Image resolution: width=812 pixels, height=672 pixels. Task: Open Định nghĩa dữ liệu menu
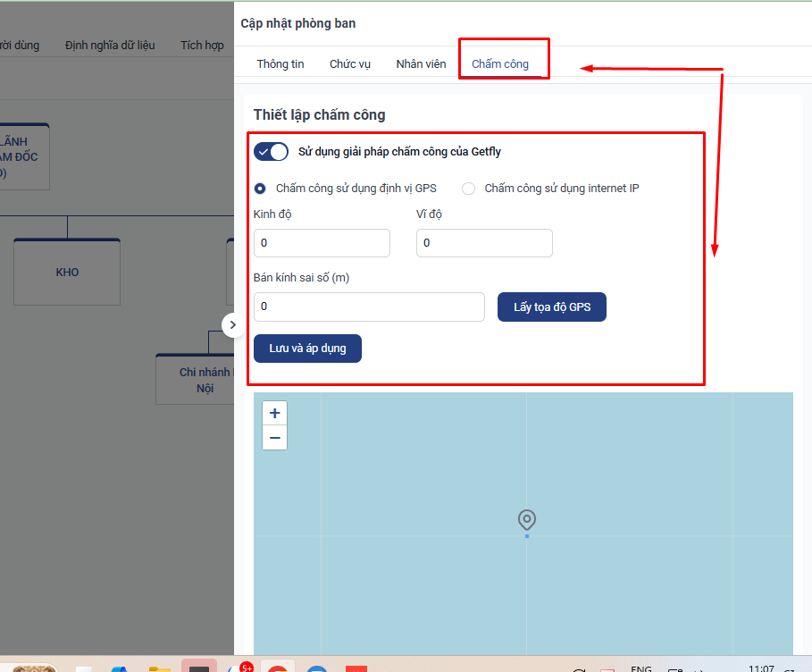110,46
